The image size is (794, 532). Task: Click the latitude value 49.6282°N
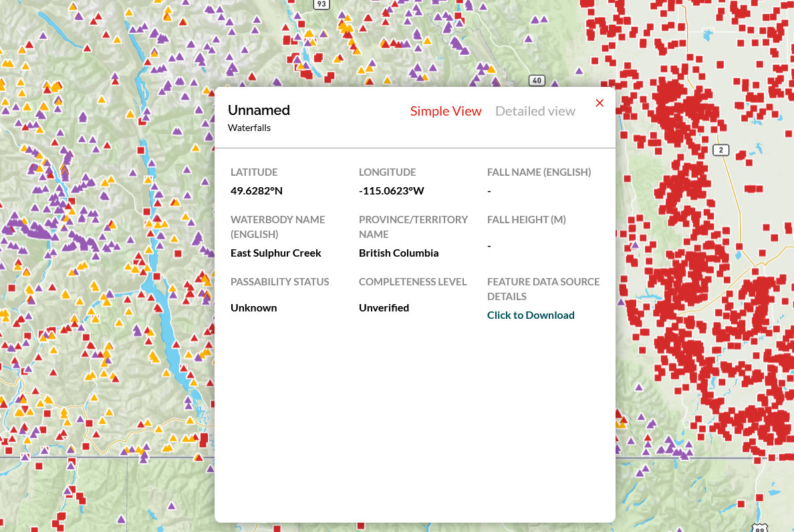click(257, 191)
